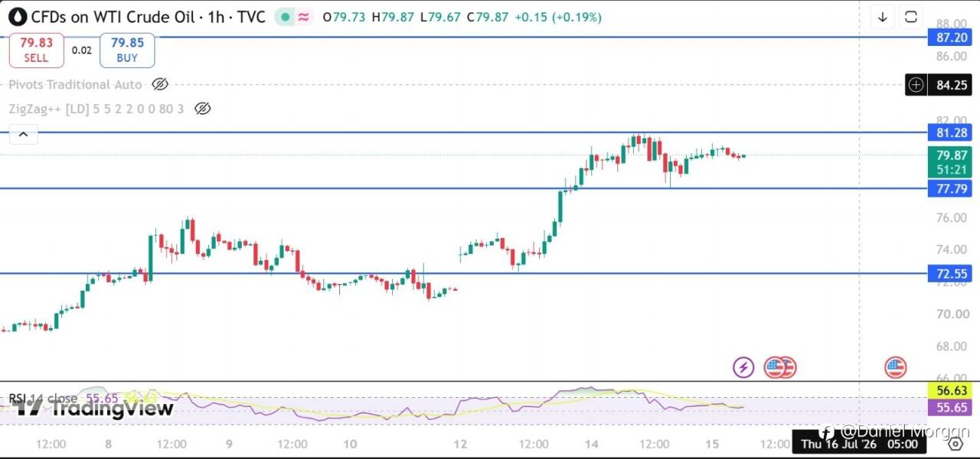Click the TradingView logo link
Screen dimensions: 980x459
tap(93, 408)
